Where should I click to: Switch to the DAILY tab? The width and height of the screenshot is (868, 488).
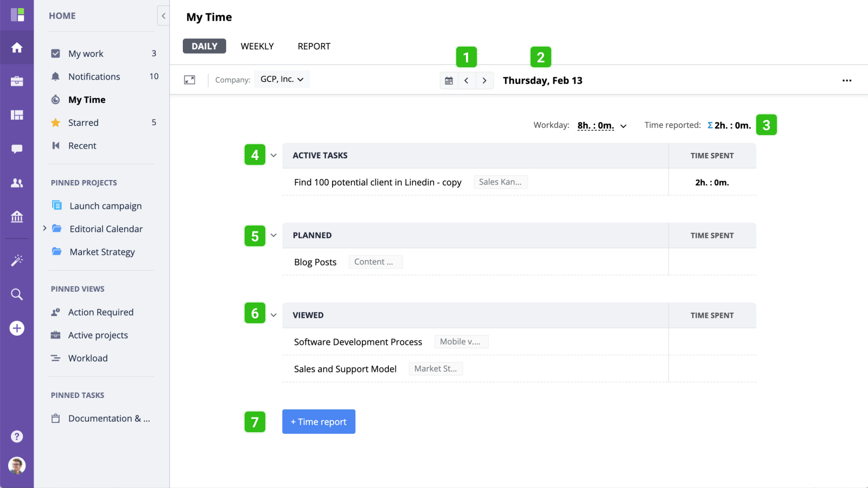pos(205,46)
